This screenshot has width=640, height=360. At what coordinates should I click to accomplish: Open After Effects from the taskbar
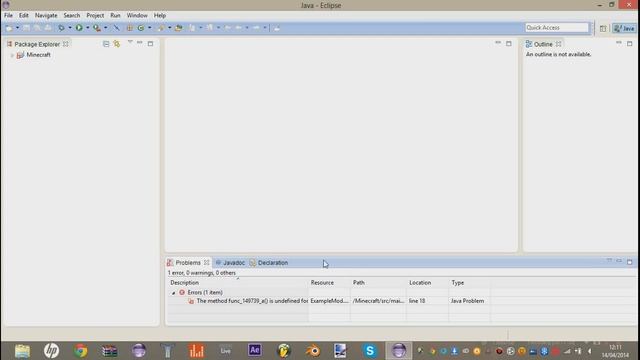[x=255, y=350]
